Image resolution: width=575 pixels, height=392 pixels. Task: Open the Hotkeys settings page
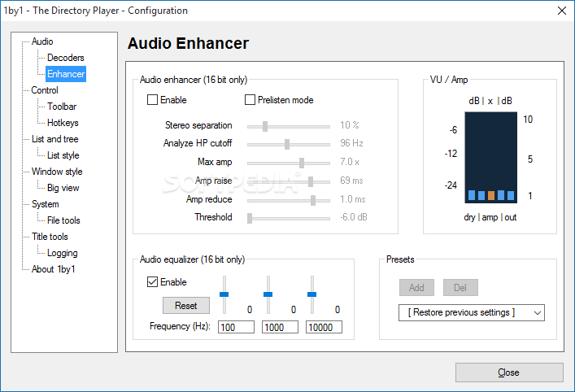coord(63,123)
